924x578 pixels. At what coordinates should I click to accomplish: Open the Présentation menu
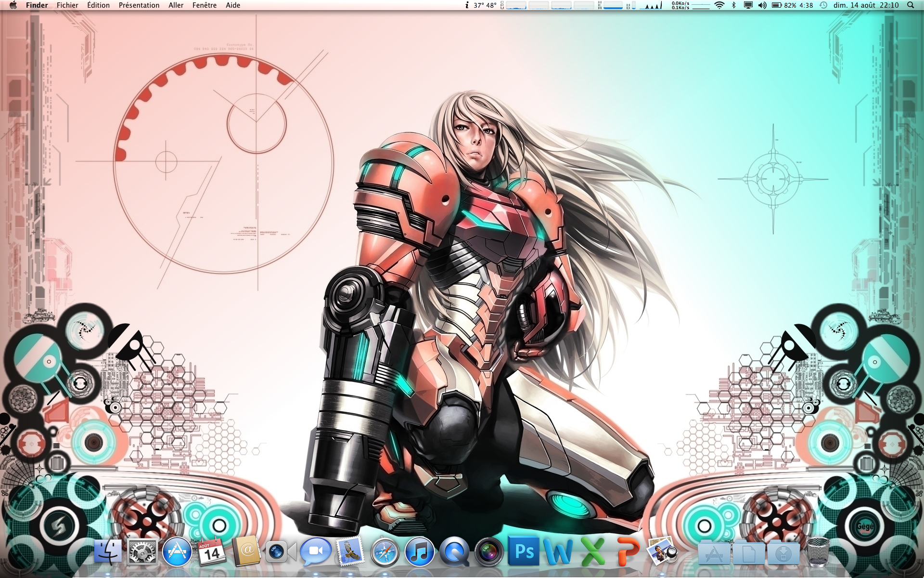click(139, 5)
